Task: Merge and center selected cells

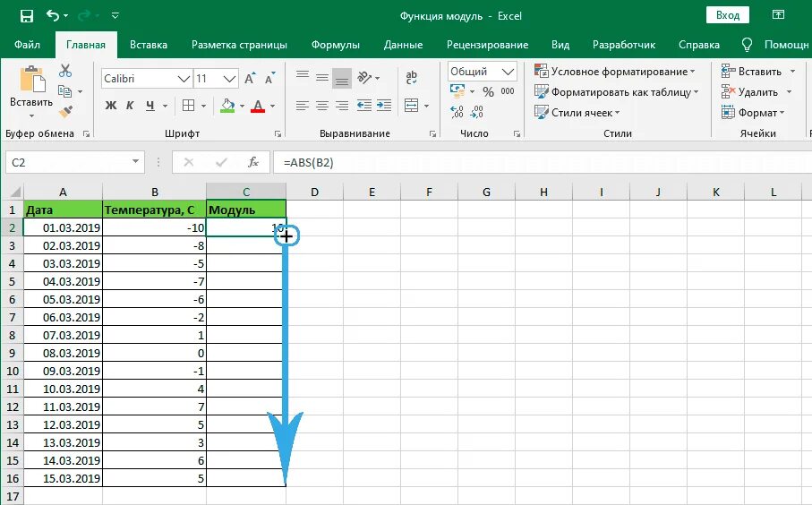Action: pyautogui.click(x=411, y=106)
